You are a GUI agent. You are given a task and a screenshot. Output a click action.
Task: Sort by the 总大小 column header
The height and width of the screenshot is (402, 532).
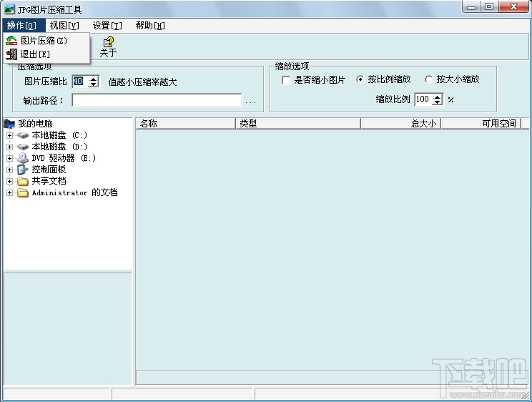coord(400,124)
